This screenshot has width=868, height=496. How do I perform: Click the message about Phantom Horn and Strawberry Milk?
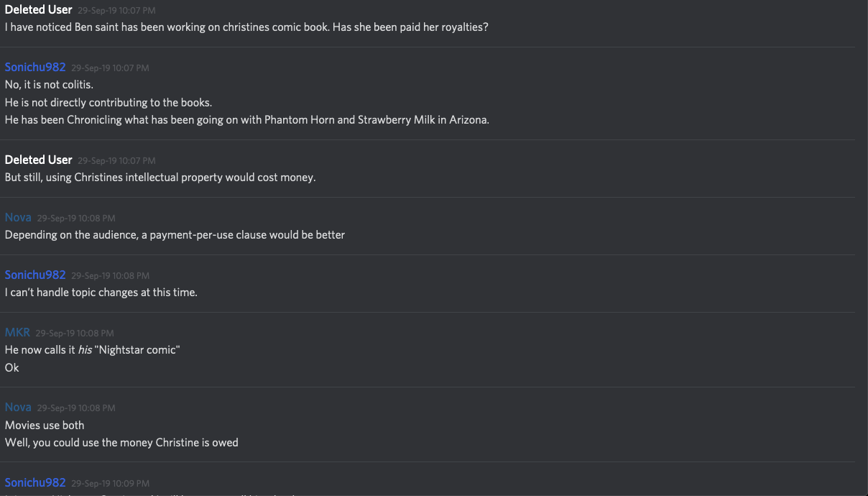click(246, 120)
